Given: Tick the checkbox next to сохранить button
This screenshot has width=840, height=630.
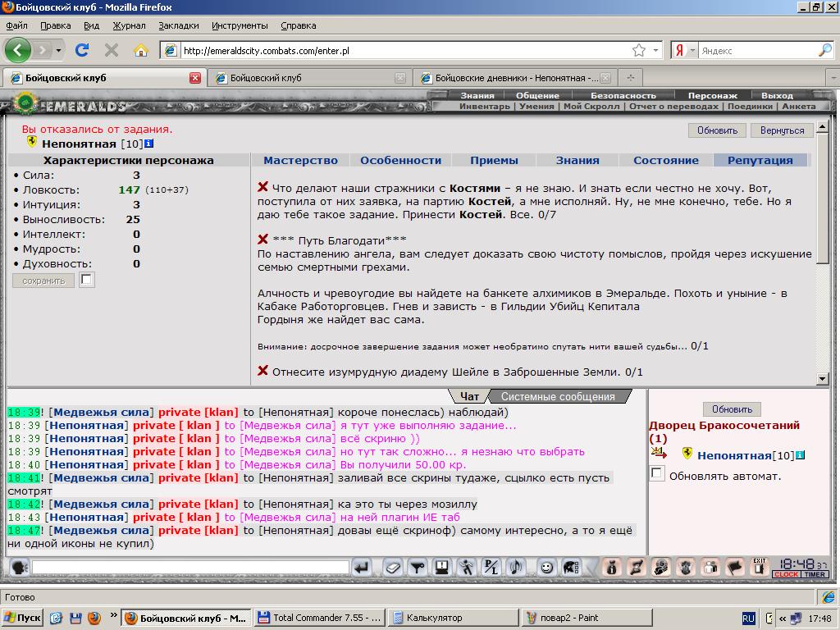Looking at the screenshot, I should click(x=87, y=280).
